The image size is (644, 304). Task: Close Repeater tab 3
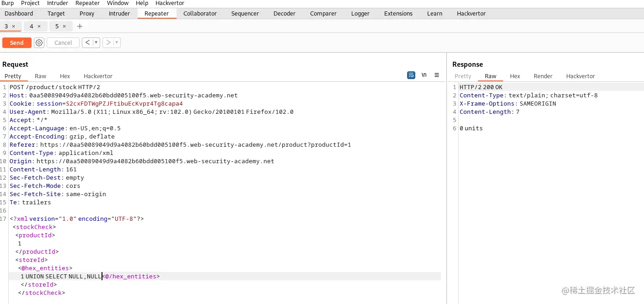pos(13,26)
